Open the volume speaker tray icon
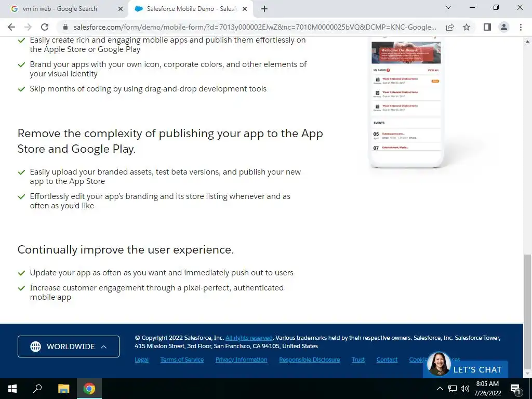The image size is (532, 399). [465, 389]
